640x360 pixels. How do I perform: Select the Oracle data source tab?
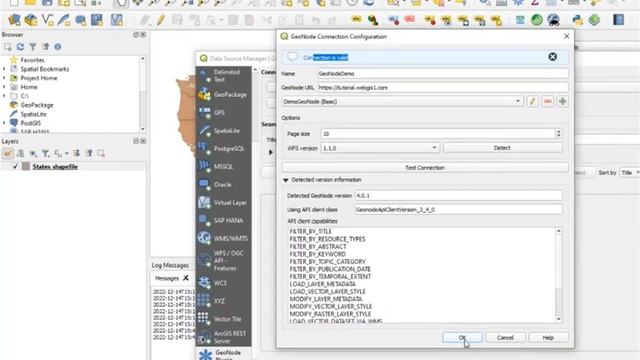pos(224,184)
